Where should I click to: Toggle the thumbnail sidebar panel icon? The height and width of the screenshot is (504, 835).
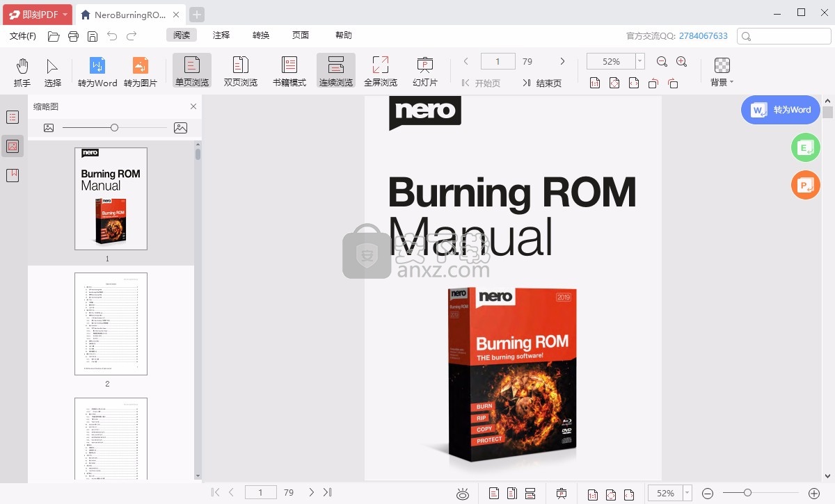13,146
